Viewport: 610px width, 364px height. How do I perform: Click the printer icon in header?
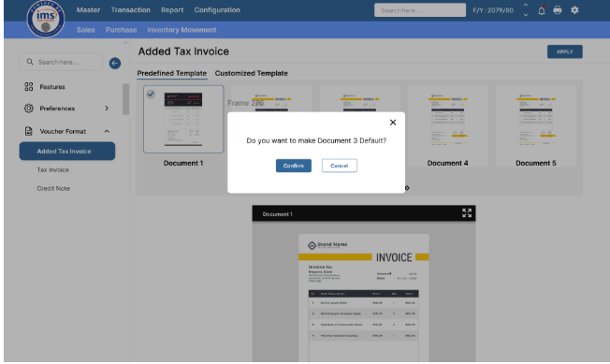[558, 10]
